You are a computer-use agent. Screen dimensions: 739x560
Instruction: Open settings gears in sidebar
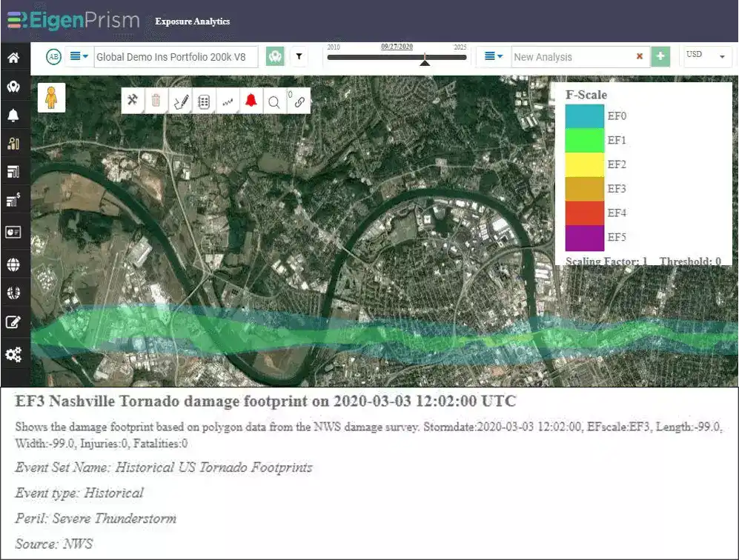pos(13,354)
